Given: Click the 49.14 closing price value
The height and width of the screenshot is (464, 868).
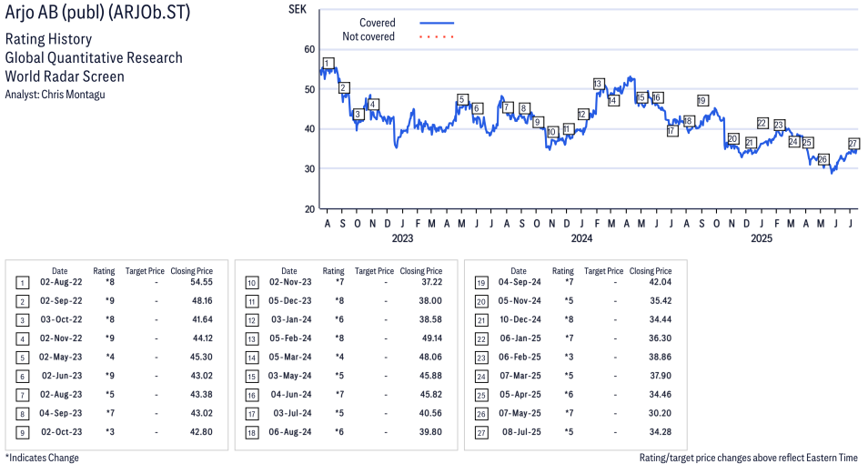Looking at the screenshot, I should coord(430,338).
